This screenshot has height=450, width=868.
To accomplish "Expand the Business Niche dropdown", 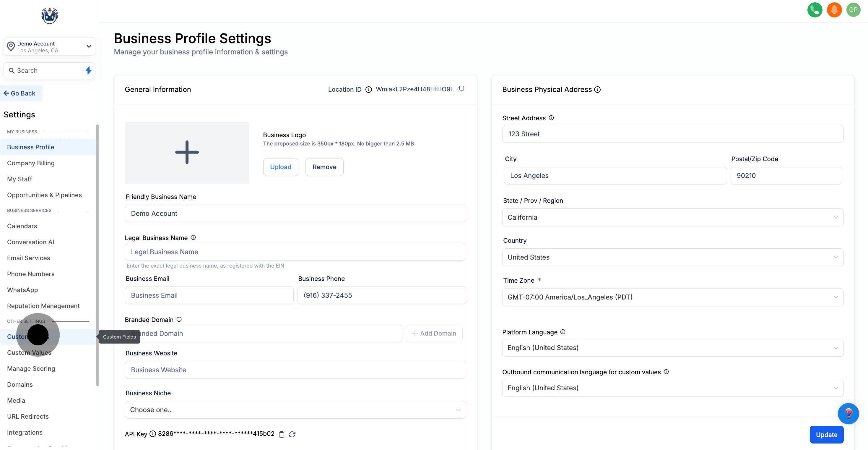I will [295, 410].
